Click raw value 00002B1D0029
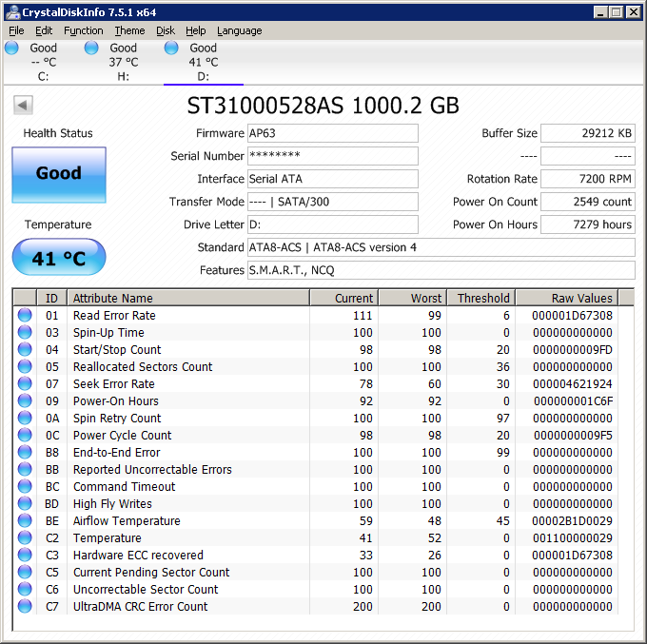 pyautogui.click(x=573, y=521)
